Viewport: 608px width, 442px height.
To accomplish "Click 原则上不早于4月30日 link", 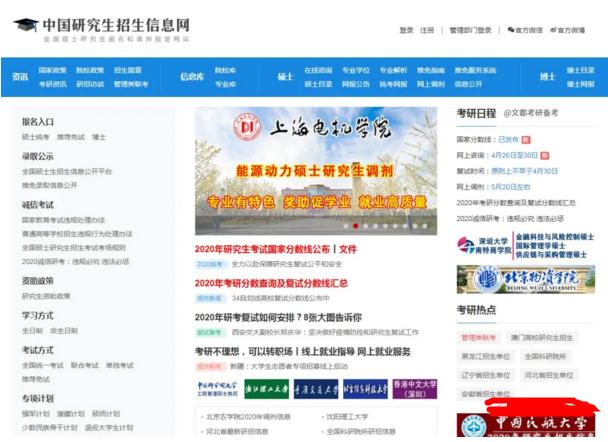I will click(524, 171).
